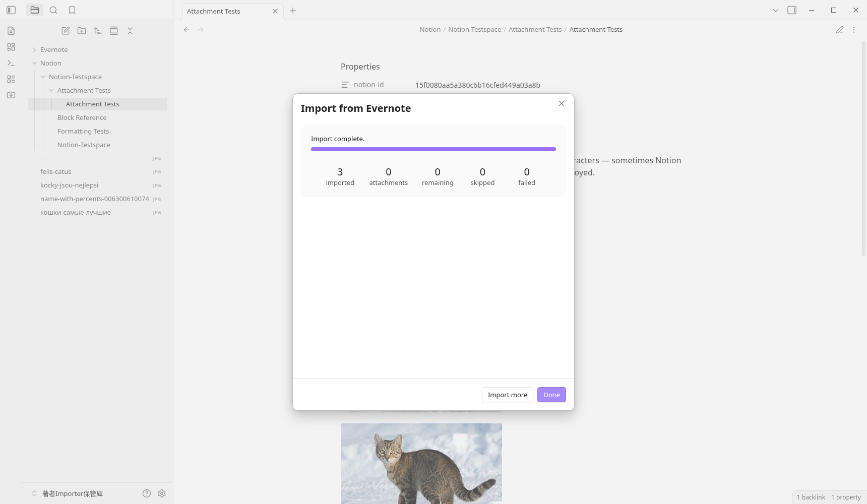Click the Done button

[551, 395]
